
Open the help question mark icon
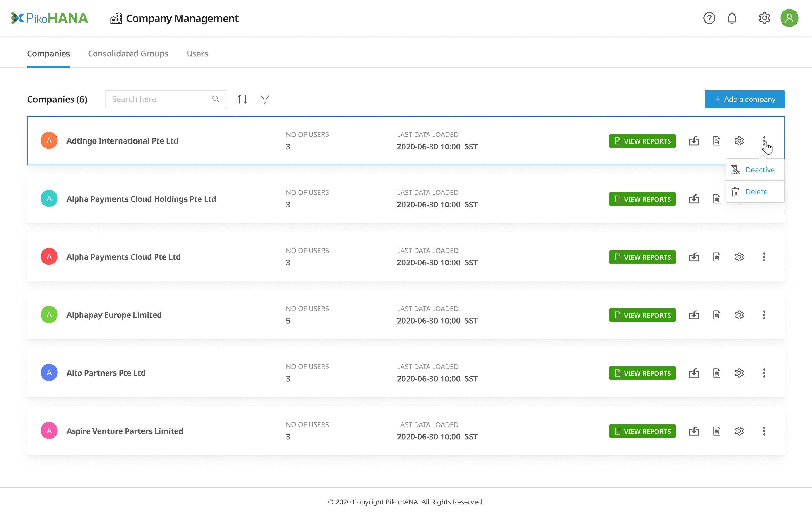click(709, 18)
